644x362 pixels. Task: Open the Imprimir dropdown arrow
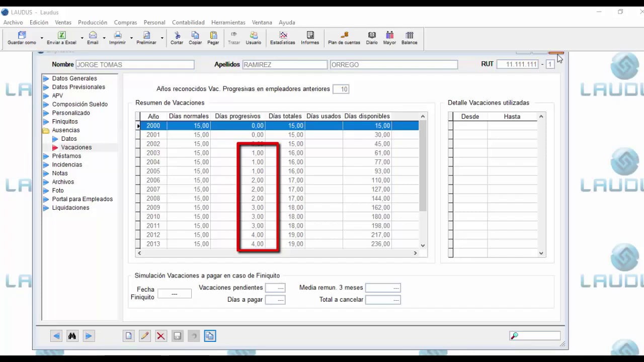tap(131, 38)
